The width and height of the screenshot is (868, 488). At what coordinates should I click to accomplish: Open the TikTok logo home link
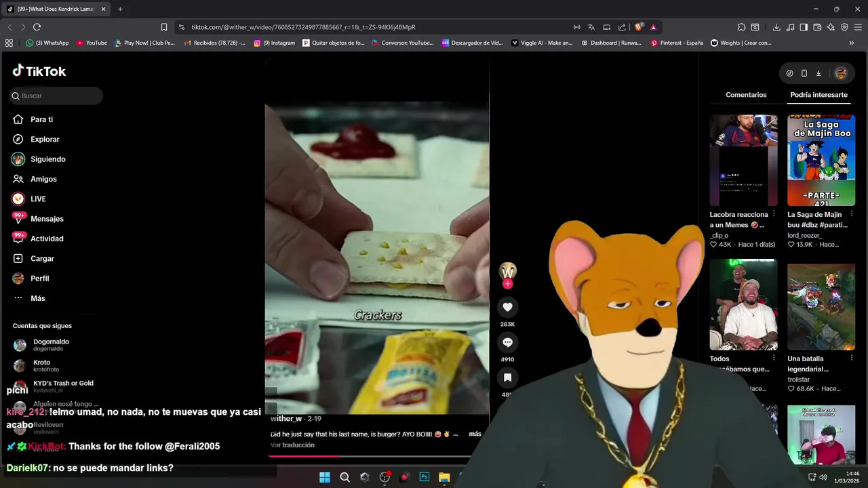39,71
